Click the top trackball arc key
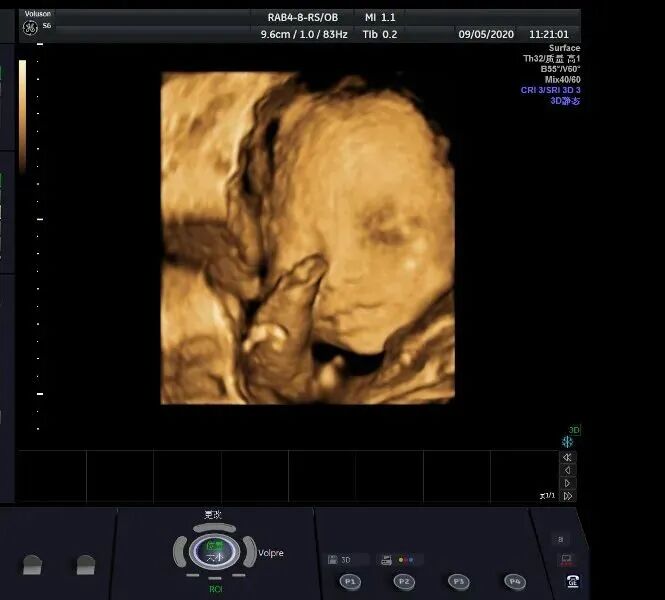The height and width of the screenshot is (600, 665). coord(214,528)
